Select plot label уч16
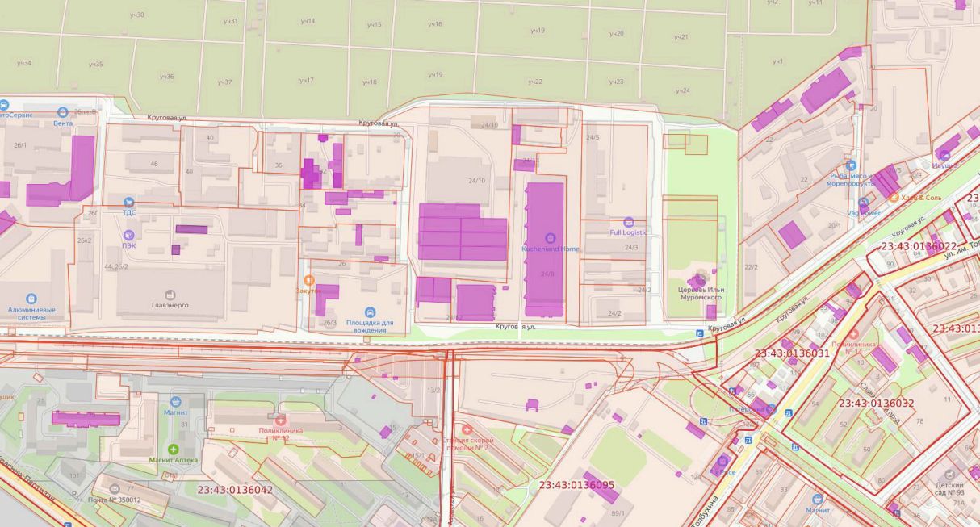 434,24
